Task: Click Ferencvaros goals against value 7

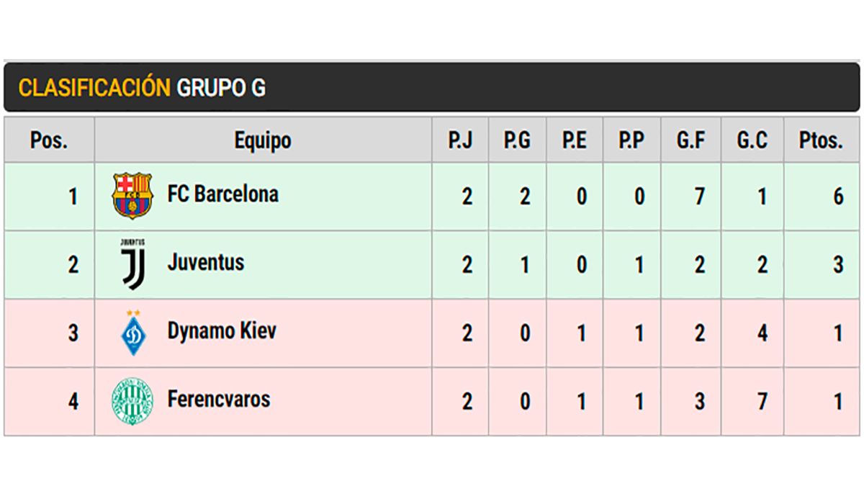Action: [762, 401]
